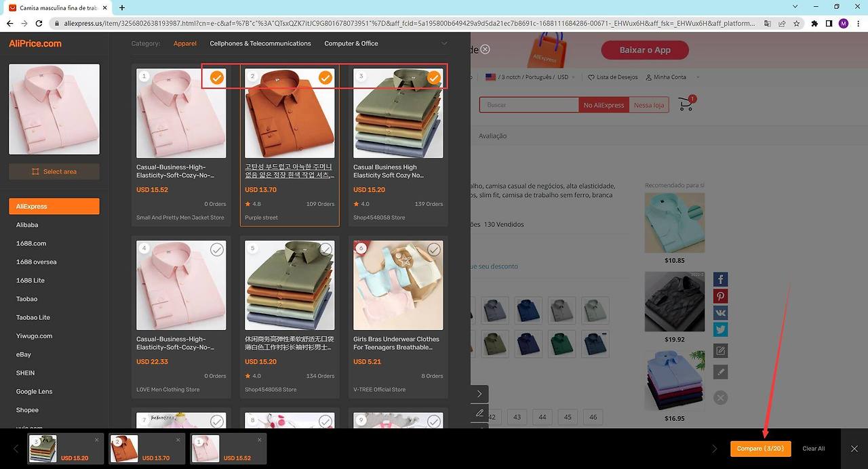Click the Select area crop button
868x469 pixels.
click(54, 171)
